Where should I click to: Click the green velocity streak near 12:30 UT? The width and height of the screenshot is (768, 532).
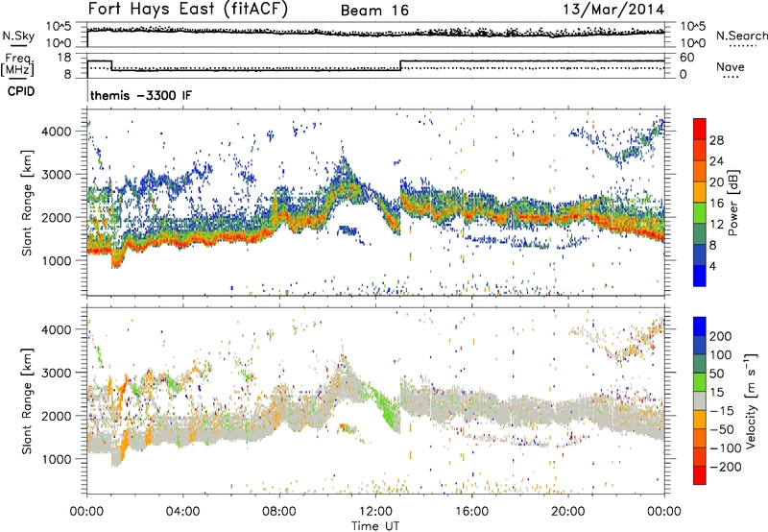point(388,408)
